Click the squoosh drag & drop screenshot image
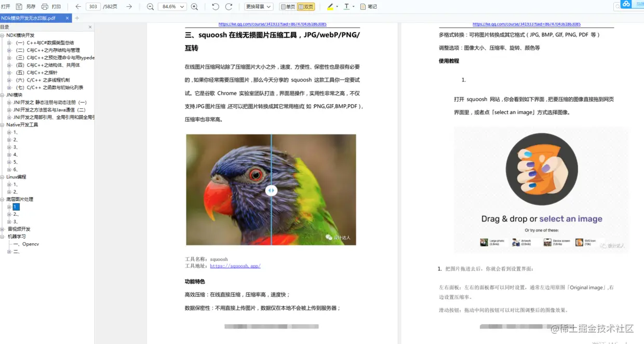This screenshot has width=644, height=344. coord(541,190)
